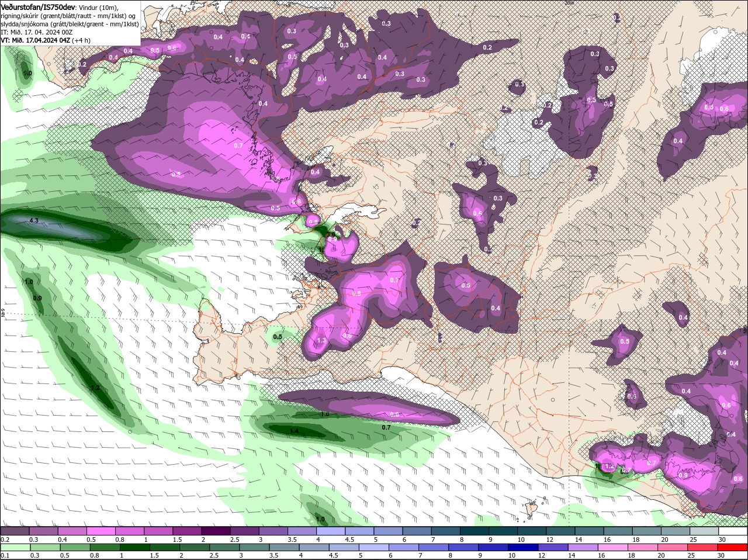Choose the rain legend swatch between 0.5 and 0.8
Viewport: 748px width, 560px height.
75,548
